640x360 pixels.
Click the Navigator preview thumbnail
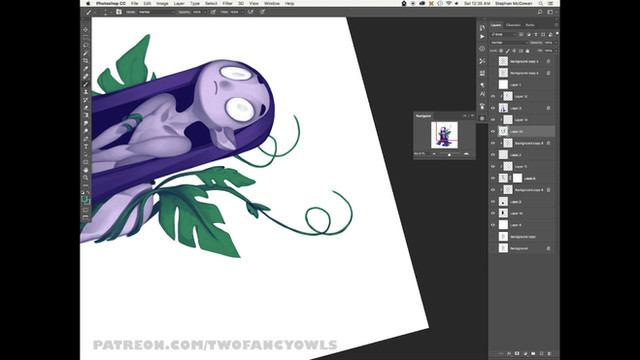click(x=444, y=135)
